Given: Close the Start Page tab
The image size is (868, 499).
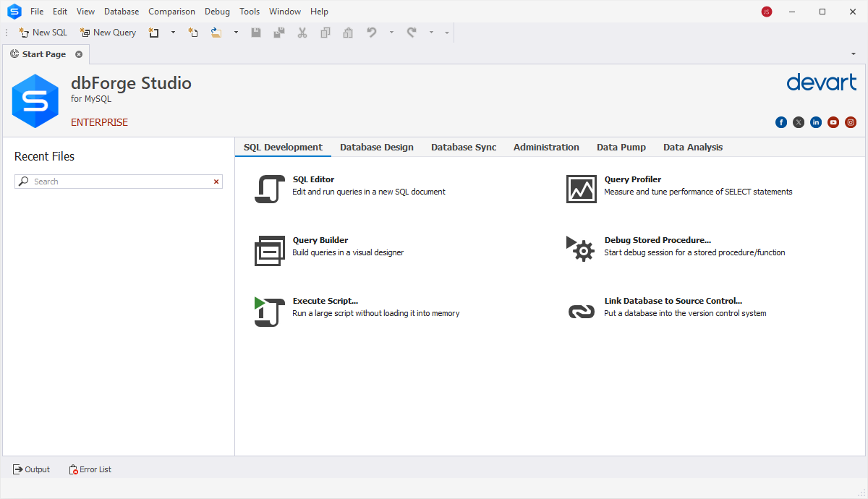Looking at the screenshot, I should point(79,54).
